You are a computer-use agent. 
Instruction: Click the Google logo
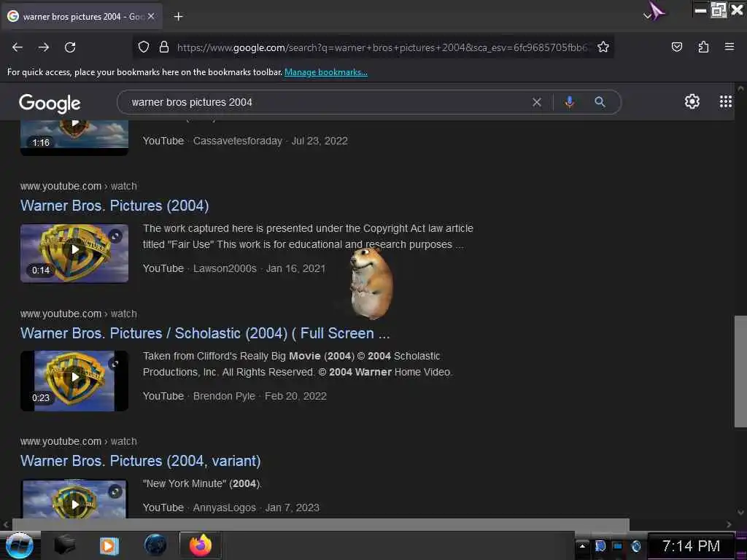click(50, 103)
